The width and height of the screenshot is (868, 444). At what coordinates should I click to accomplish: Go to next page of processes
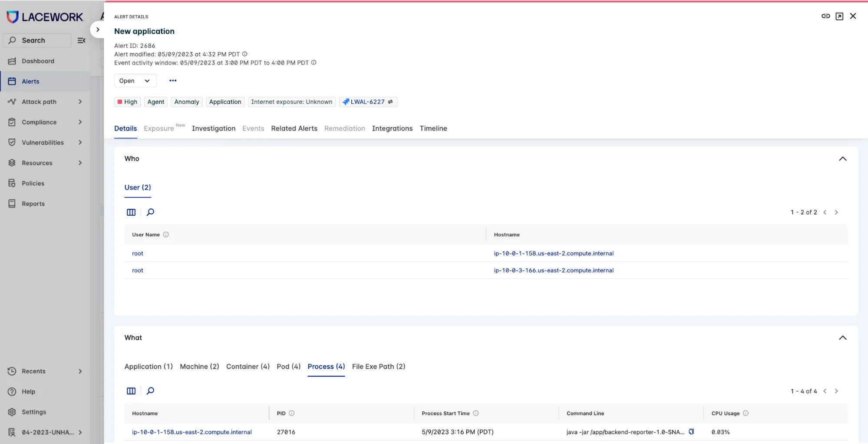click(836, 391)
